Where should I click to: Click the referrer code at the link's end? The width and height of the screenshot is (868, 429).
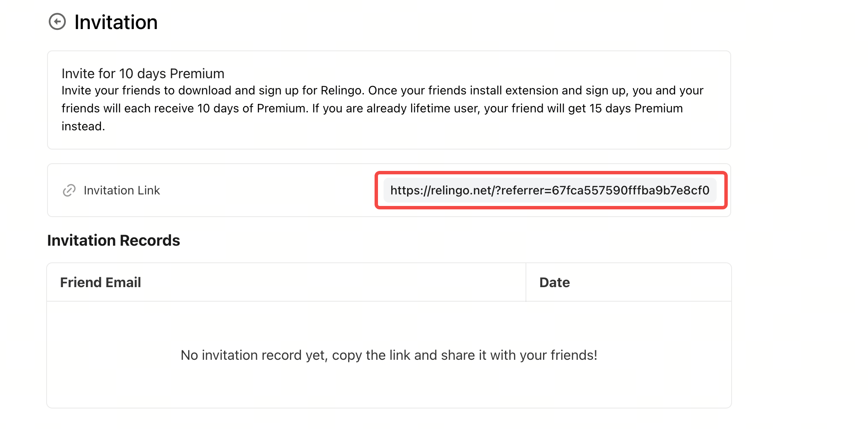click(630, 190)
